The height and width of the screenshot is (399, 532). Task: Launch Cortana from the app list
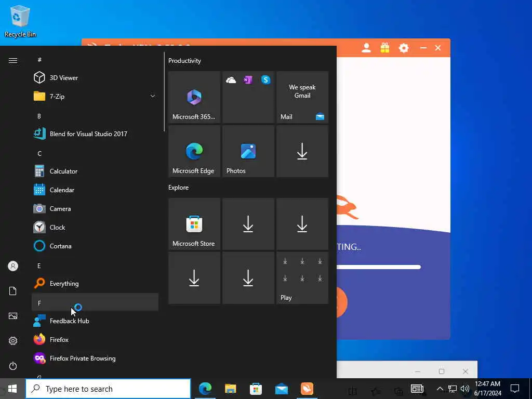click(x=95, y=246)
